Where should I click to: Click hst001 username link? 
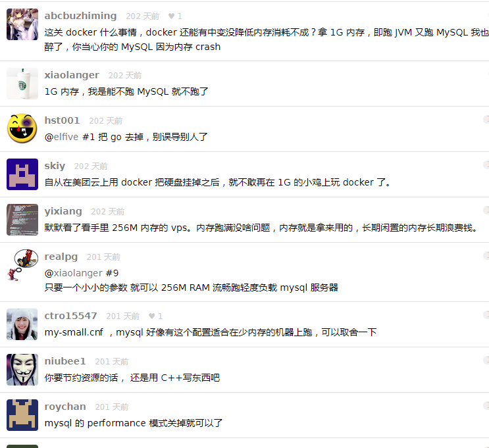point(62,120)
